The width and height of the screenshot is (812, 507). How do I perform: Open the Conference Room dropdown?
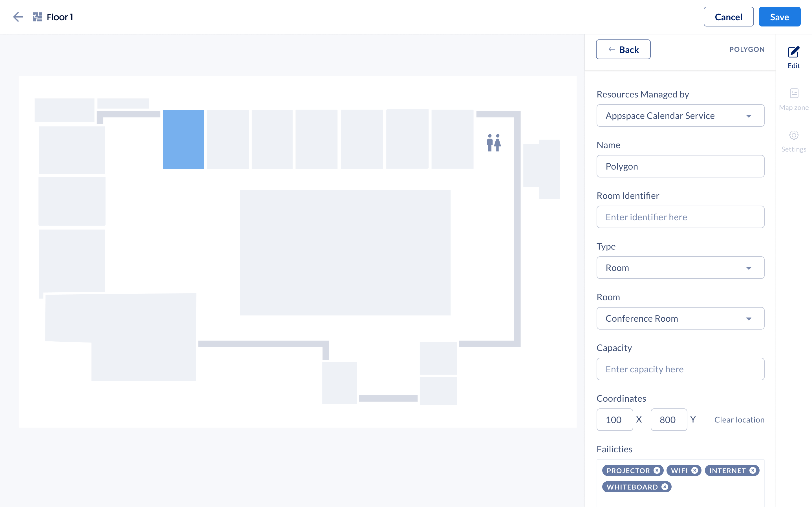pyautogui.click(x=680, y=318)
